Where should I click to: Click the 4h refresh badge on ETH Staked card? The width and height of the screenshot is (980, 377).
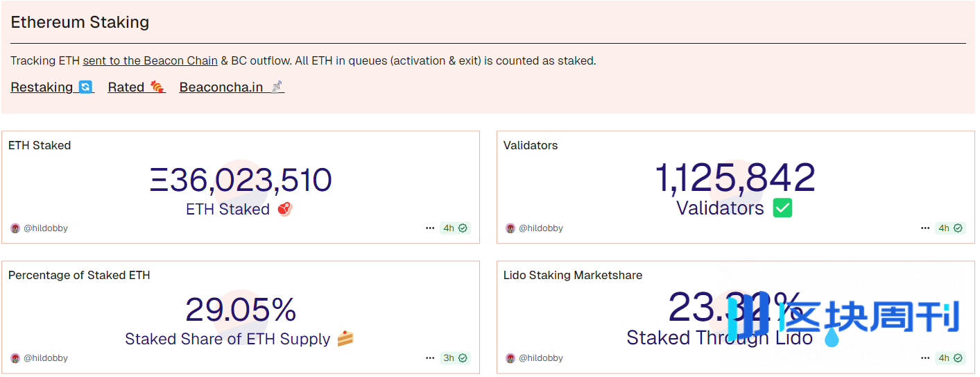tap(455, 228)
